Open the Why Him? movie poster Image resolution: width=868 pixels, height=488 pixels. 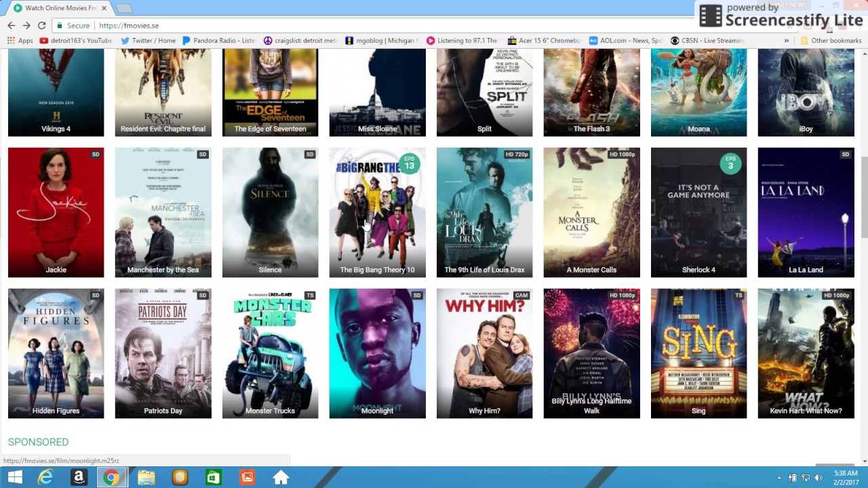[485, 354]
